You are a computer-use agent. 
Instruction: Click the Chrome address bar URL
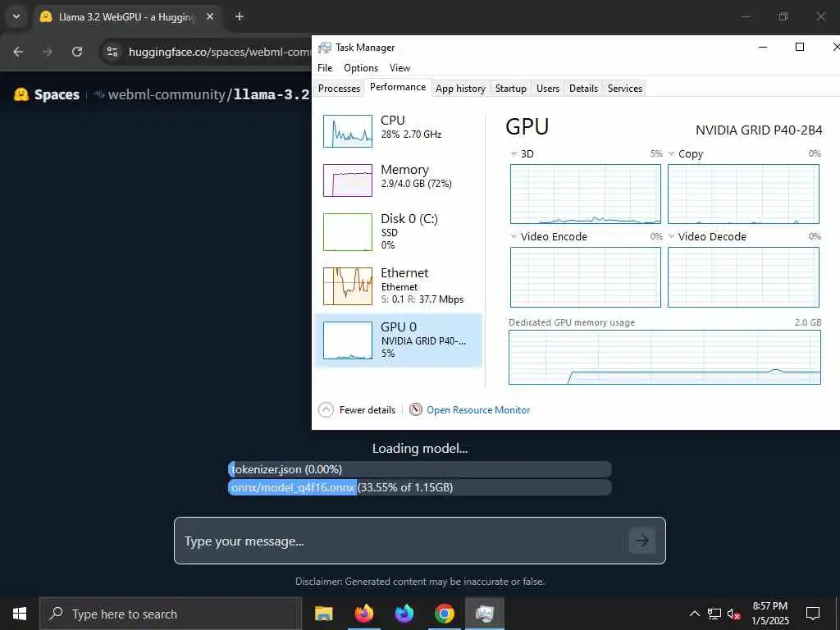[220, 52]
